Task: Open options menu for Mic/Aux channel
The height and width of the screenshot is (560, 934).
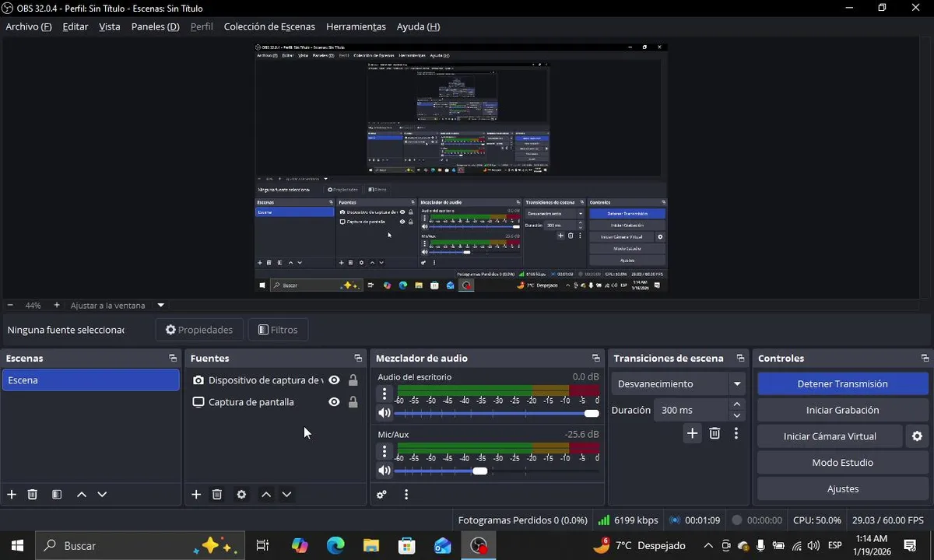Action: pos(384,452)
